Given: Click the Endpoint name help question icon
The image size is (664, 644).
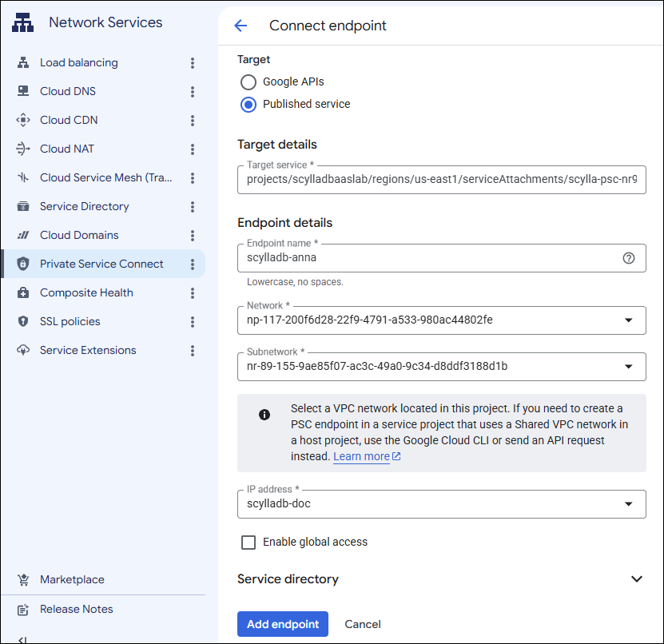Looking at the screenshot, I should [x=628, y=258].
